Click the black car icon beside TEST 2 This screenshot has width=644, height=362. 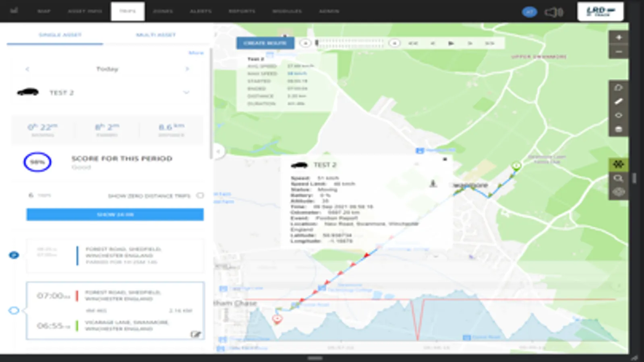(x=28, y=92)
